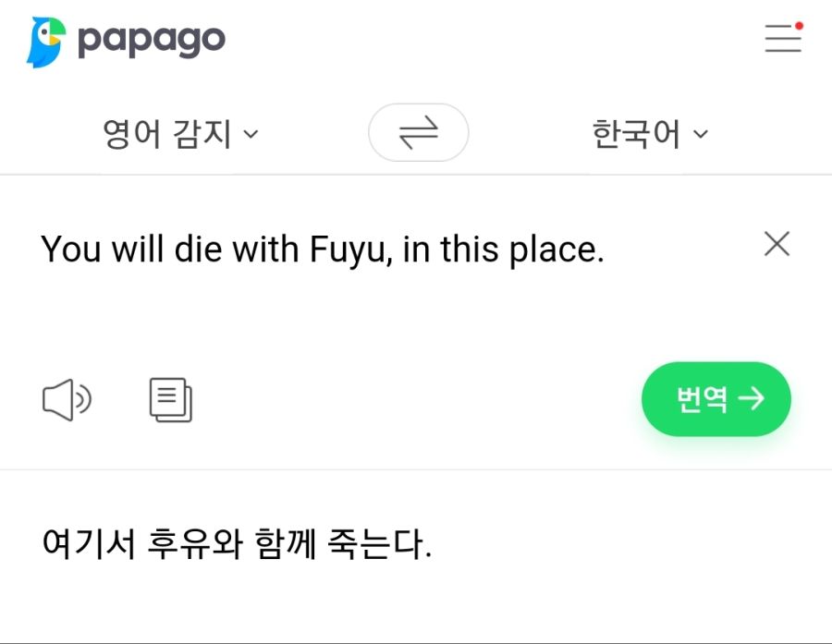Viewport: 832px width, 644px height.
Task: Expand the chevron next to 한국어
Action: coord(700,135)
